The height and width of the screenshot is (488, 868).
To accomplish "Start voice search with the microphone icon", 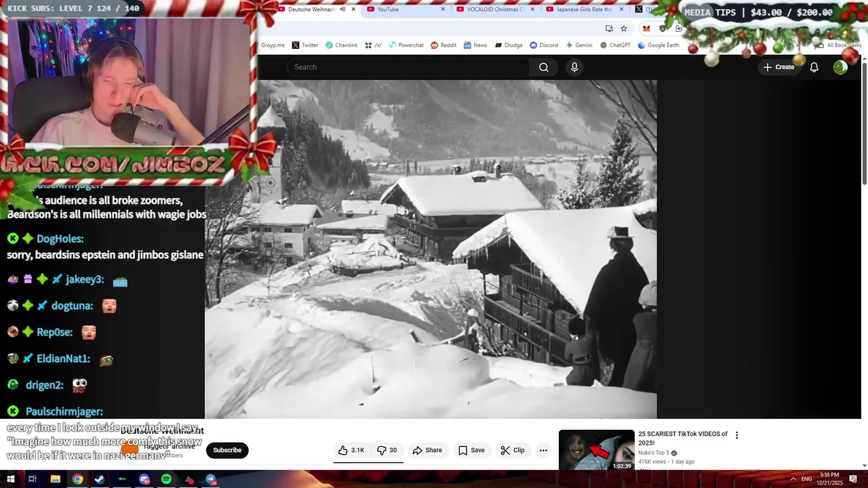I will point(574,67).
